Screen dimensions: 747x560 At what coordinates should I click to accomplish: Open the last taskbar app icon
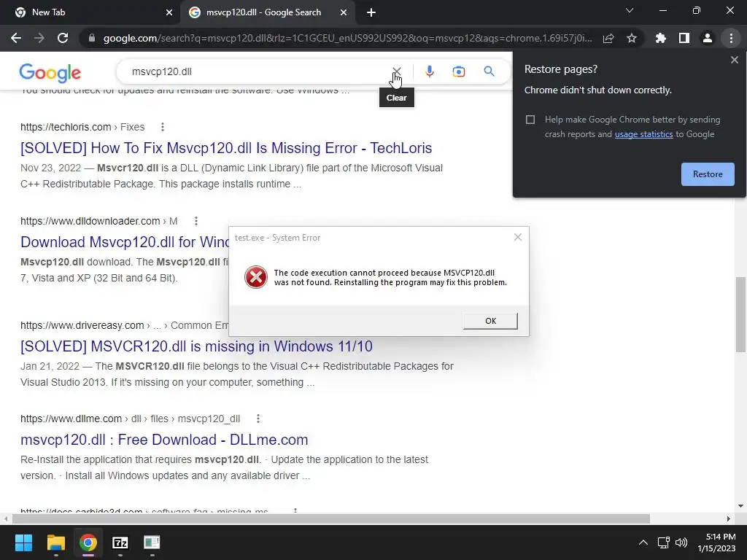point(152,542)
